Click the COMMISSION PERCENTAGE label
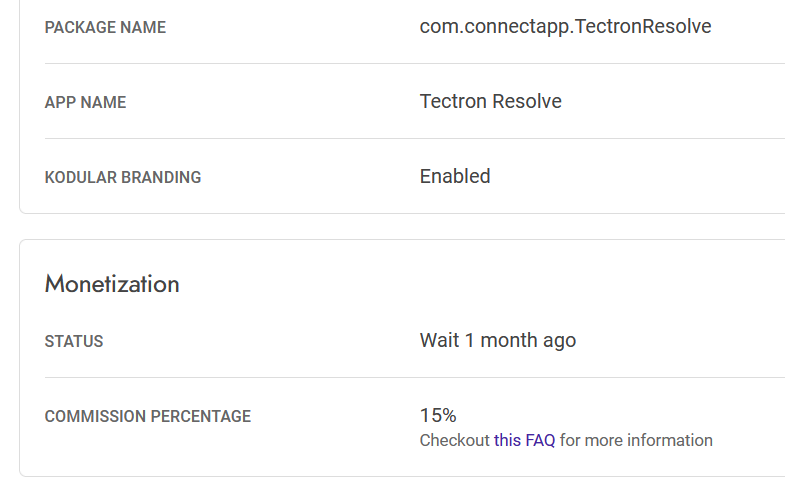Screen dimensions: 785x477 pyautogui.click(x=148, y=417)
